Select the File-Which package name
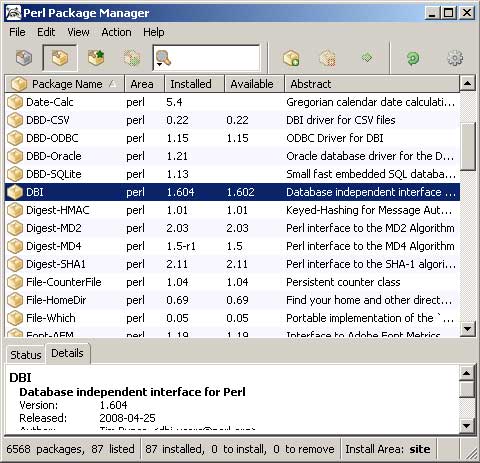Screen dimensions: 480x463 (51, 318)
